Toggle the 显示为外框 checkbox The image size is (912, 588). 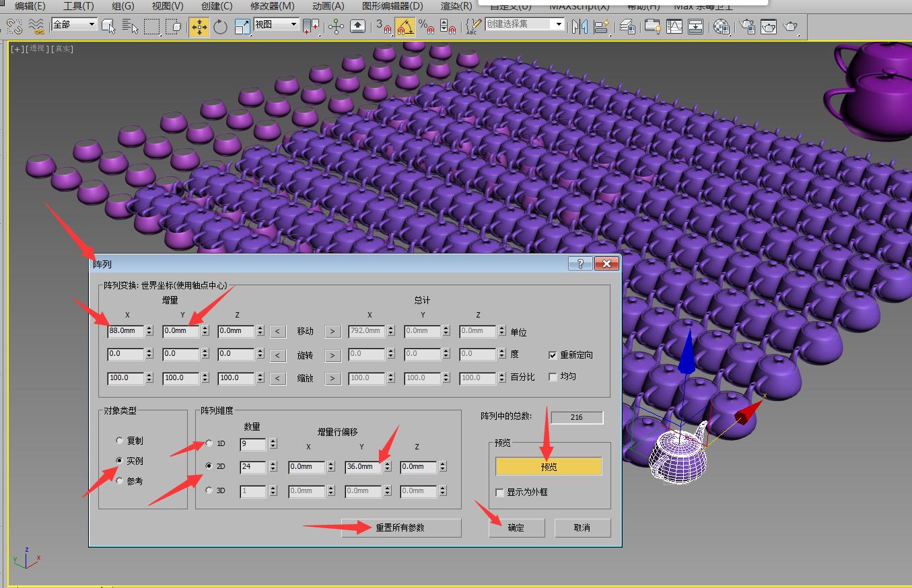[499, 492]
